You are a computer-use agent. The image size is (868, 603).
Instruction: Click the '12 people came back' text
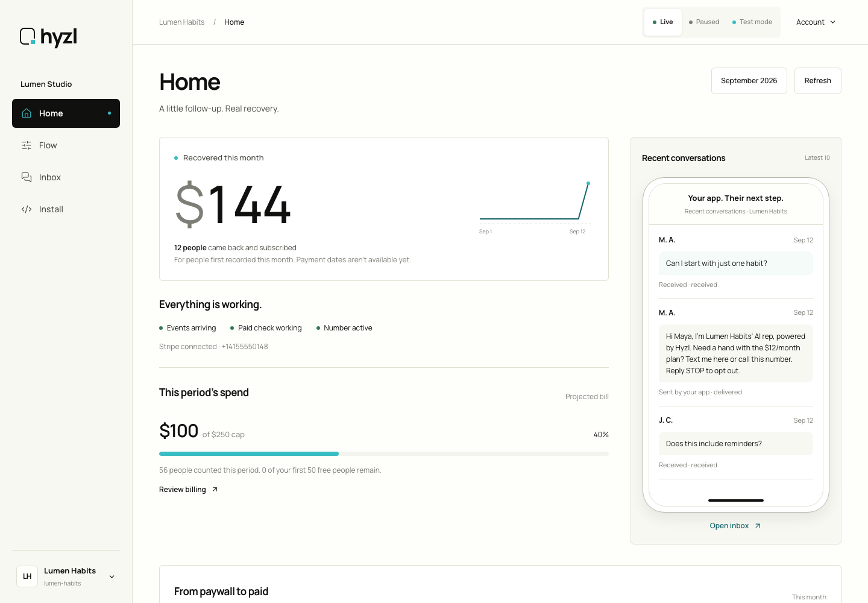tap(235, 248)
